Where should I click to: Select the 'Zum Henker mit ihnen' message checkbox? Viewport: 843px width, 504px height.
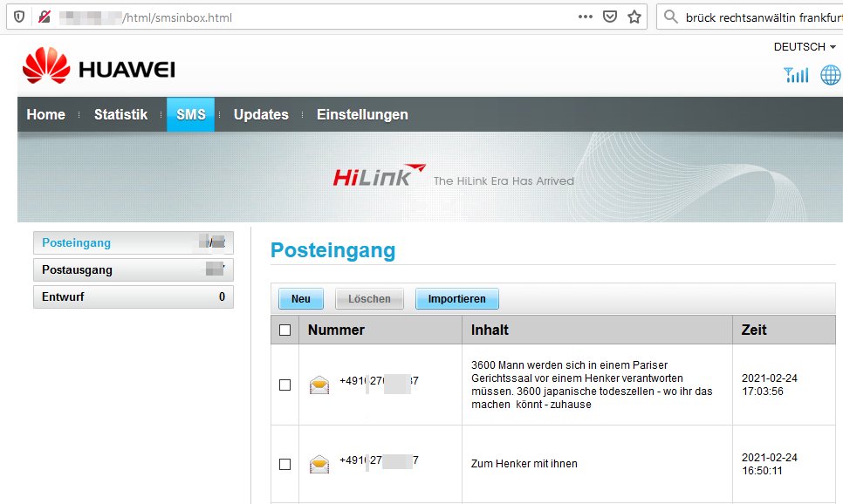[285, 464]
